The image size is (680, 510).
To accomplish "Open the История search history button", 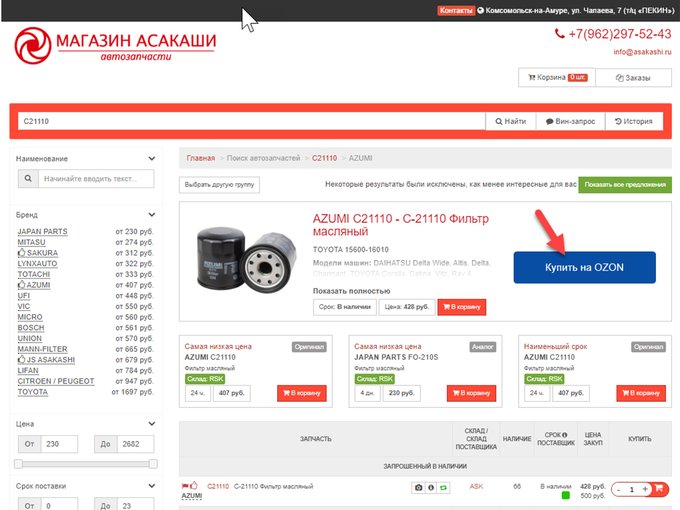I will tap(634, 121).
